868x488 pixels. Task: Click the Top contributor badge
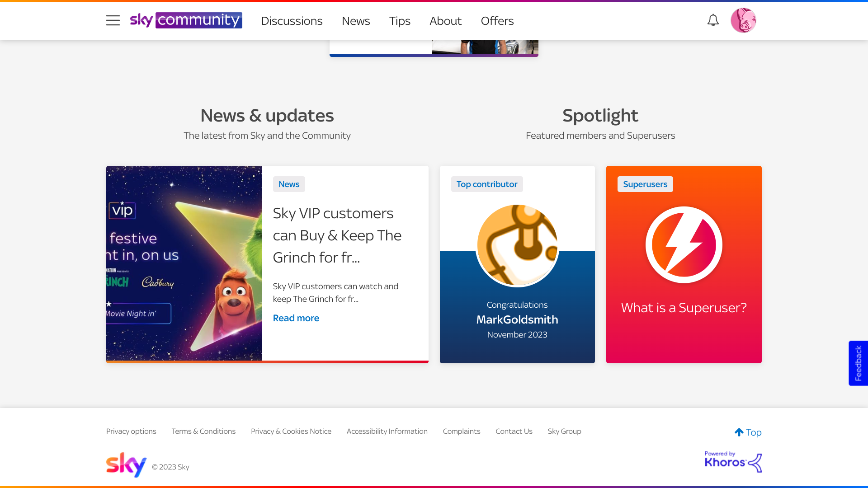[486, 184]
